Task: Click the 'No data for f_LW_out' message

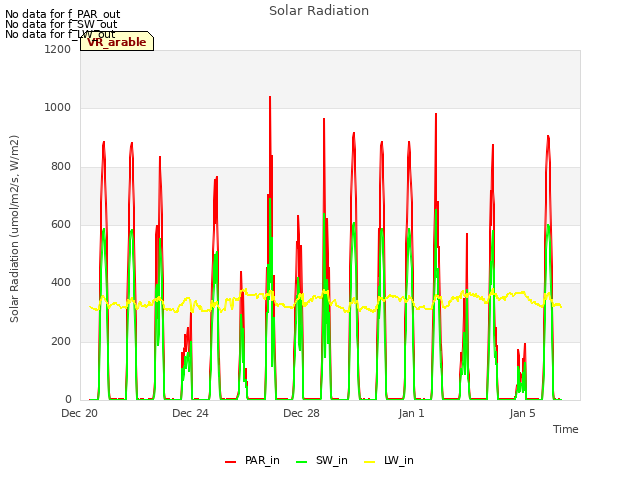Action: 60,34
